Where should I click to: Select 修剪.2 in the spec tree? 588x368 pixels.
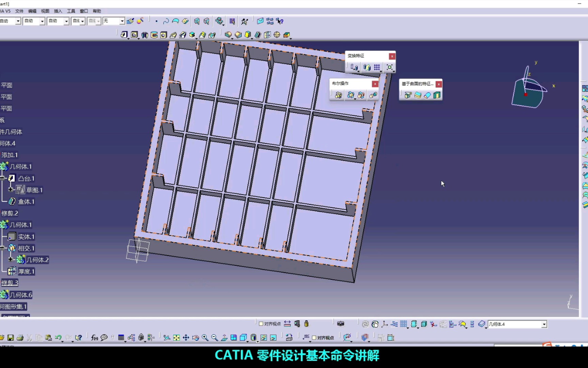tap(10, 213)
